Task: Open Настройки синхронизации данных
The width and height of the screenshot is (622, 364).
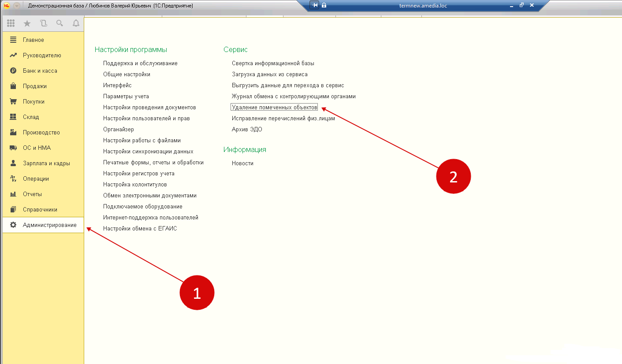Action: (x=148, y=151)
